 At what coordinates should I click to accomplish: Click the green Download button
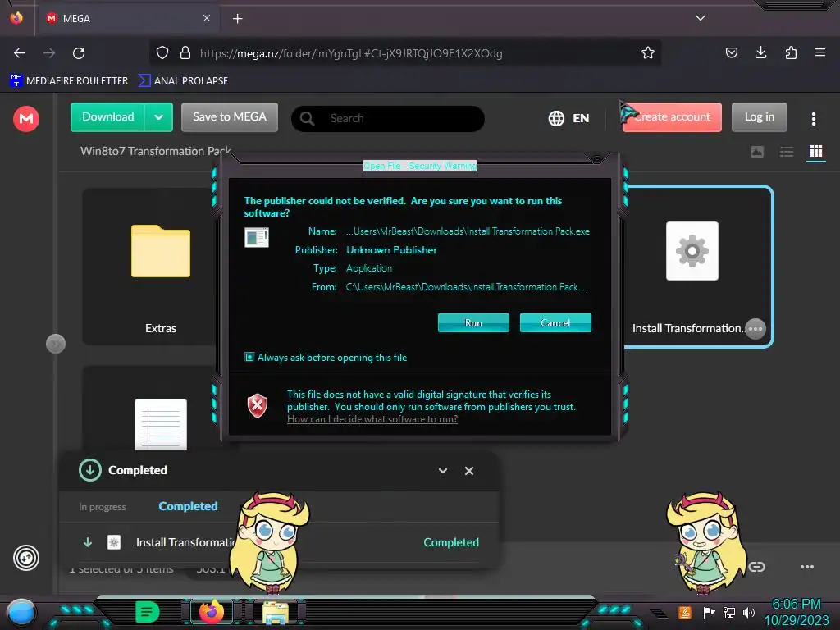click(107, 116)
